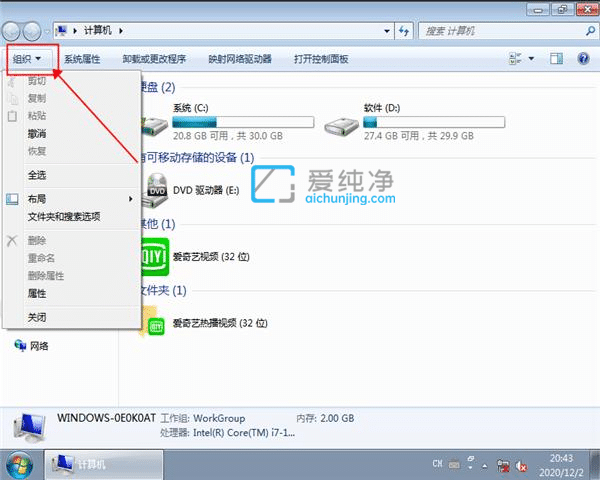Screen dimensions: 600x480
Task: Click the 粘贴 menu entry
Action: click(x=37, y=116)
